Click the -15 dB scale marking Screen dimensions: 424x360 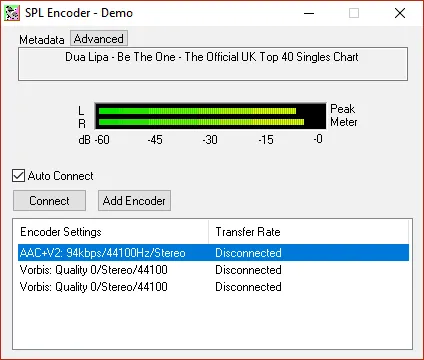click(266, 139)
